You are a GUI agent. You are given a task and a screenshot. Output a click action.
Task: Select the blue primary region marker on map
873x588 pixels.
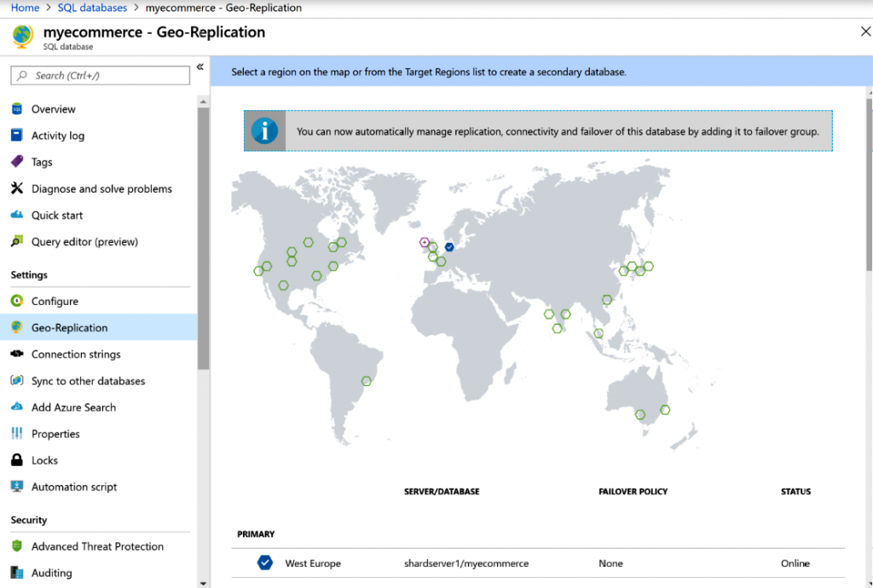(x=450, y=247)
